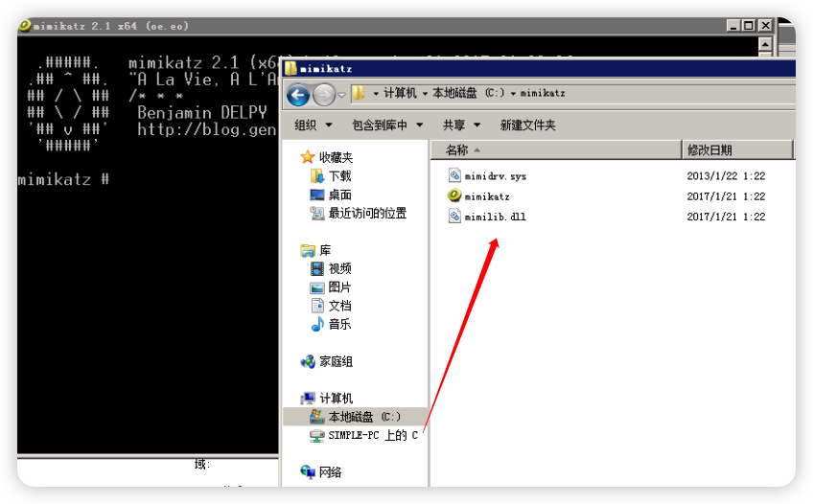
Task: Click the 文档 library icon
Action: click(317, 306)
